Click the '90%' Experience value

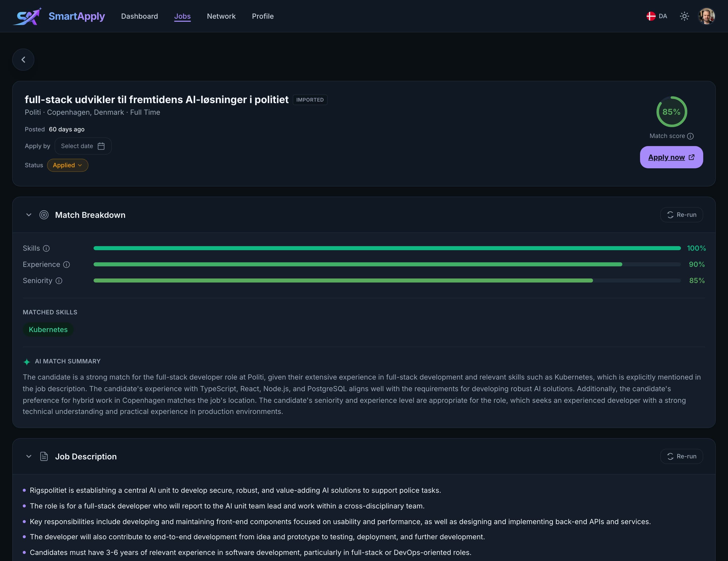[697, 265]
